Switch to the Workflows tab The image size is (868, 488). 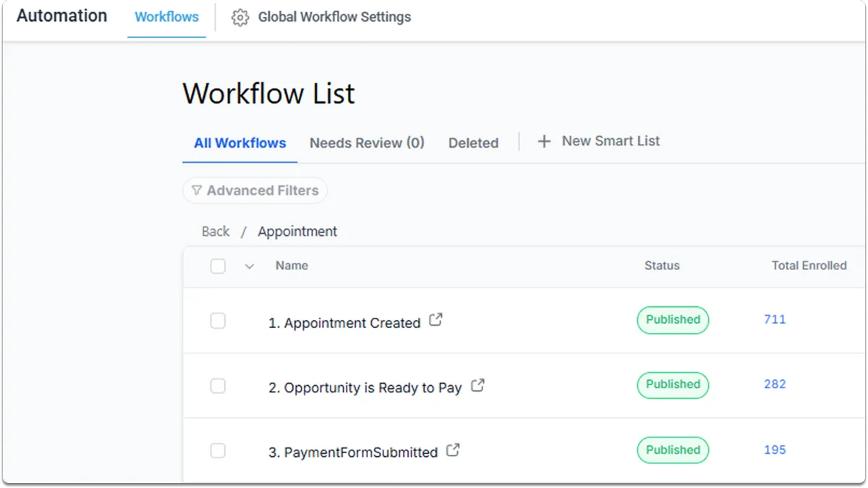pyautogui.click(x=166, y=17)
